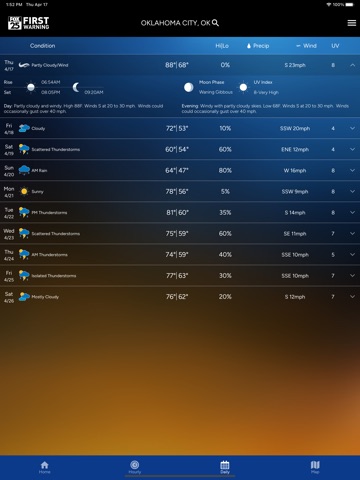Collapse the Thu 4/17 forecast row
This screenshot has height=480, width=360.
click(x=352, y=65)
